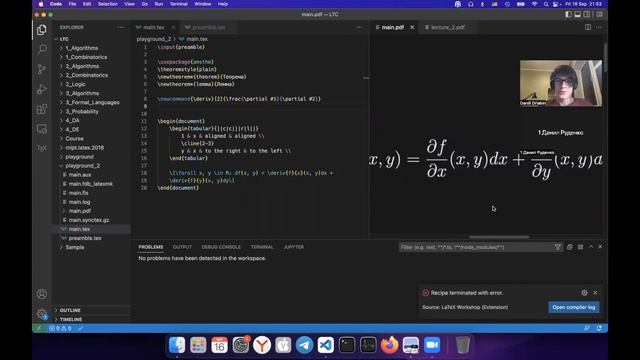Open main.log in the file tree
This screenshot has width=640, height=360.
click(79, 202)
